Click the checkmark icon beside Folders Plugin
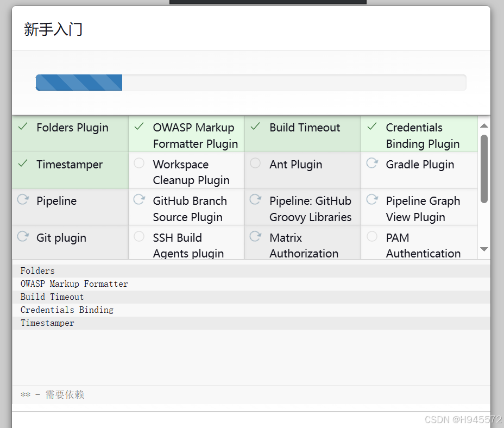The height and width of the screenshot is (428, 504). 23,127
